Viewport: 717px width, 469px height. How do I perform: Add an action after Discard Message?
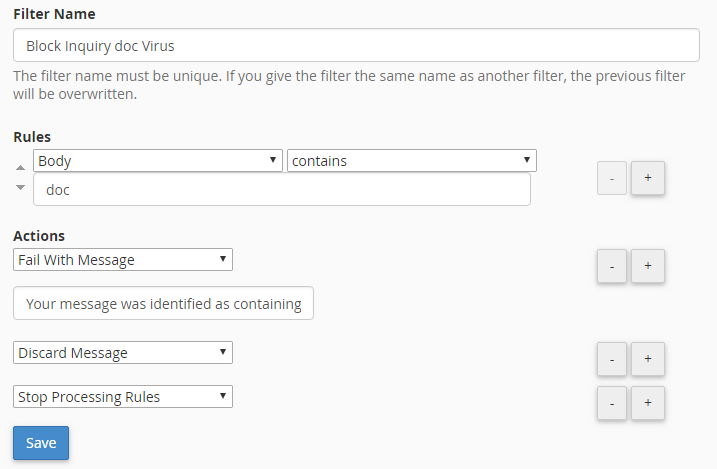point(647,359)
